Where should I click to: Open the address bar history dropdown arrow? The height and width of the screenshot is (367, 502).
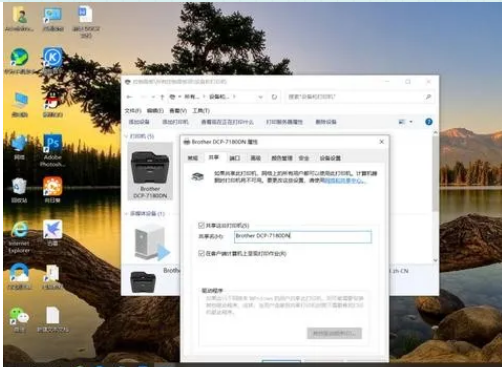pyautogui.click(x=261, y=97)
